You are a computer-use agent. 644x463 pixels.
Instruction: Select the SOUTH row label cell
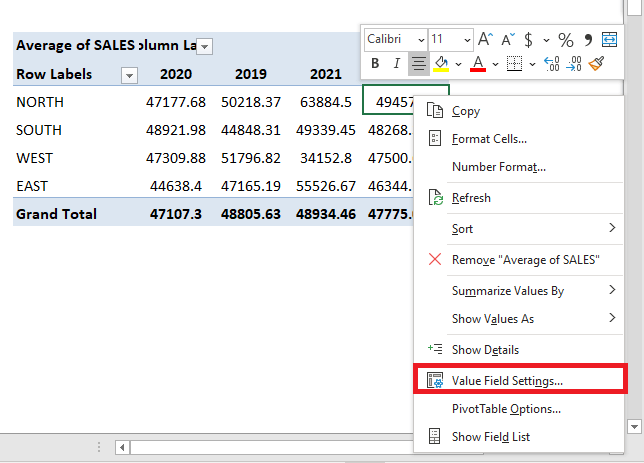coord(39,130)
